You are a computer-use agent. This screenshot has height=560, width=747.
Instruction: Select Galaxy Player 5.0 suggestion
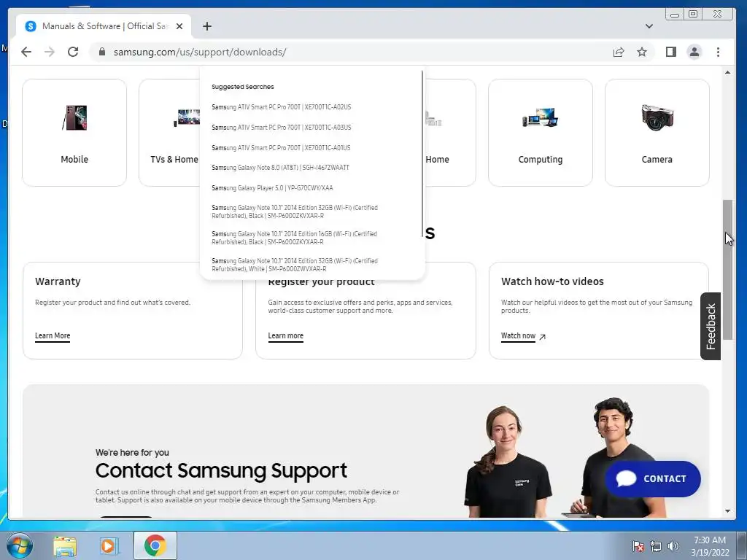point(272,187)
